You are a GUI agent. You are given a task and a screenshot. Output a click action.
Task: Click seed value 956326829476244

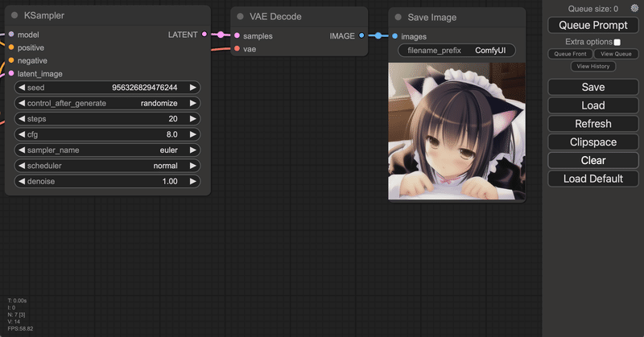click(x=145, y=88)
